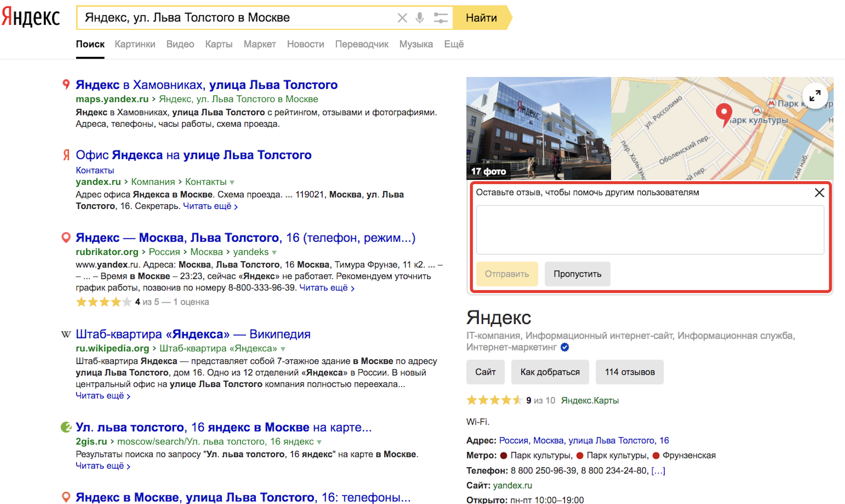
Task: Expand the map with the fullscreen icon
Action: pos(815,96)
